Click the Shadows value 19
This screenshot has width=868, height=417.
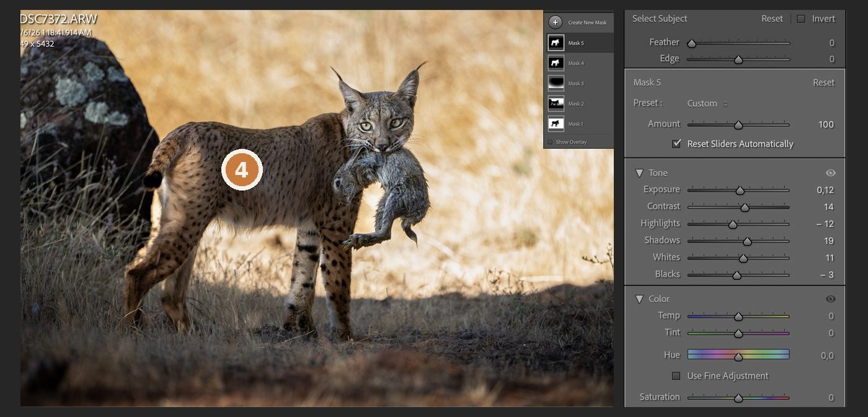[x=829, y=241]
